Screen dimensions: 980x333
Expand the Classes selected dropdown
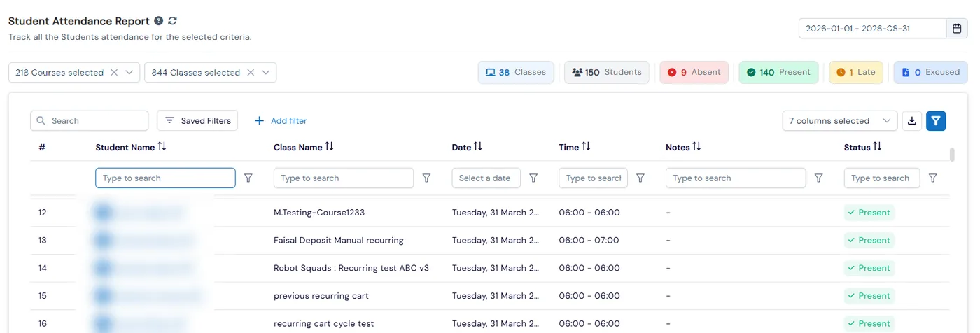(x=265, y=73)
